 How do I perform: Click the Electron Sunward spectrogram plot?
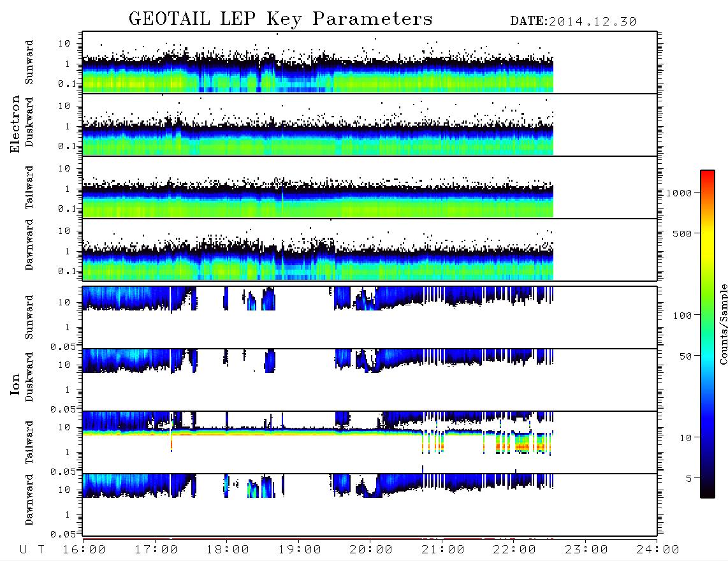[370, 62]
